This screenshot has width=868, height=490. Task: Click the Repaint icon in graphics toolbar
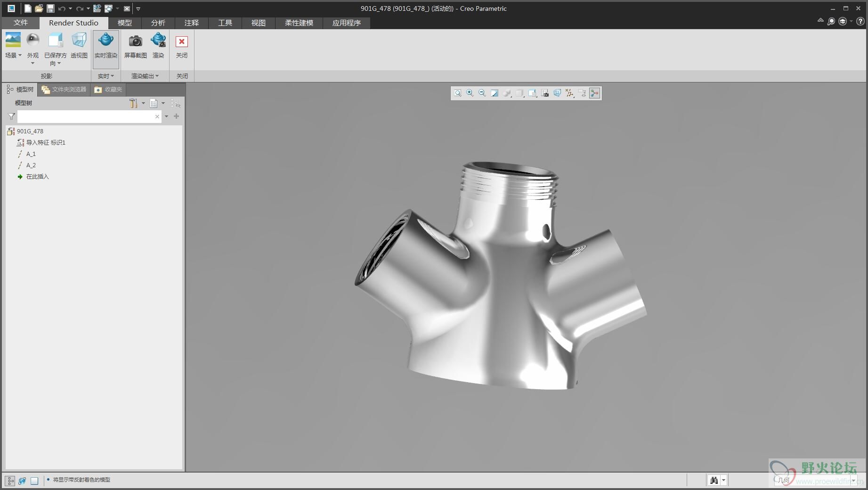[494, 93]
